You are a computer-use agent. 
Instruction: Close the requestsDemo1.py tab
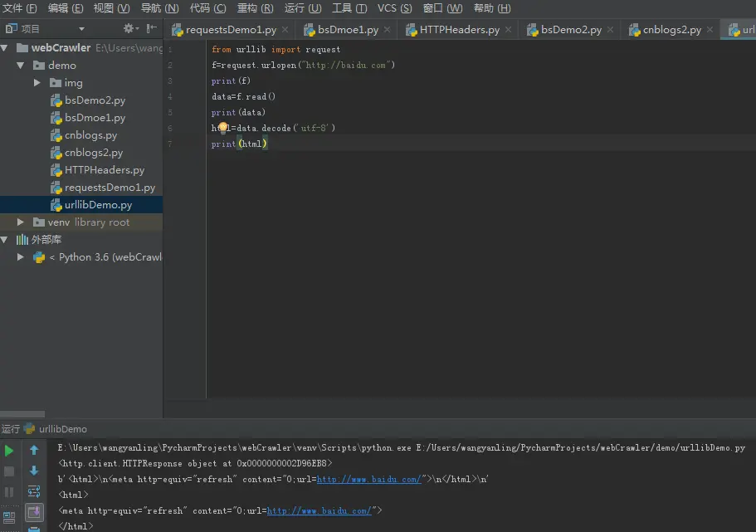coord(285,29)
